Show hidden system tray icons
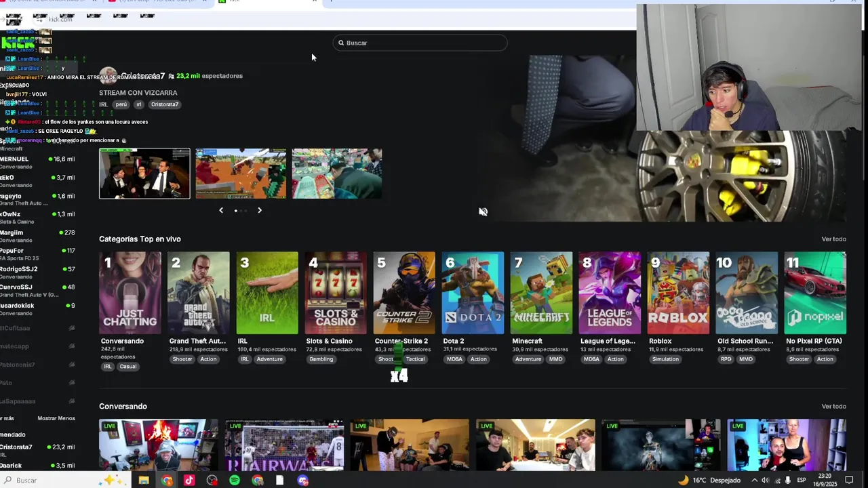This screenshot has width=868, height=488. tap(754, 480)
